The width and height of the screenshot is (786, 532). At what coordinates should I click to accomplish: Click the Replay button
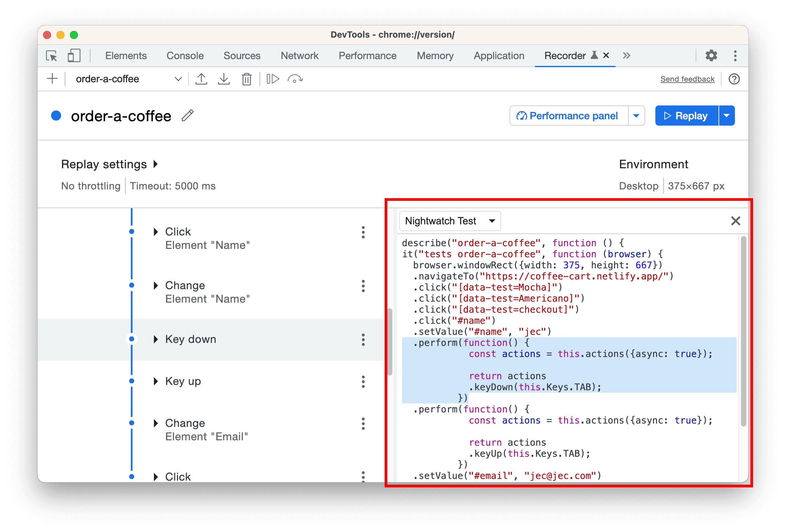coord(686,116)
